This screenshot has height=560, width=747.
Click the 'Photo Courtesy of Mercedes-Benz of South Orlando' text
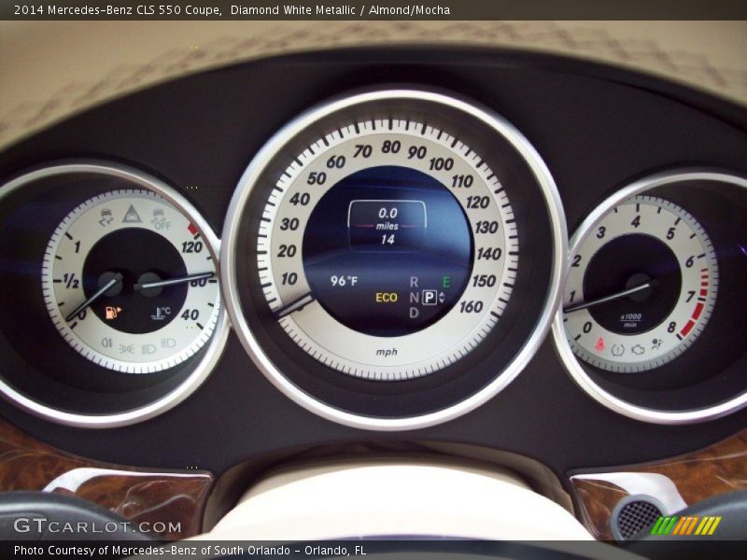[x=152, y=551]
